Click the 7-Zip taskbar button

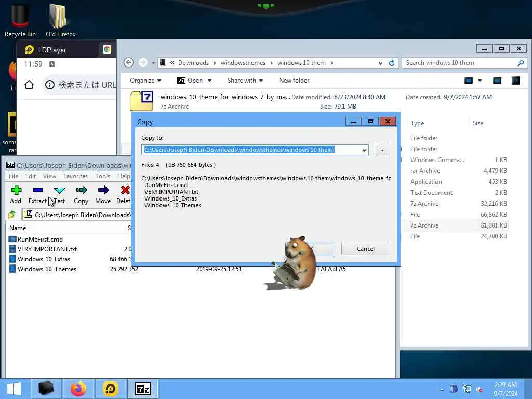(142, 389)
